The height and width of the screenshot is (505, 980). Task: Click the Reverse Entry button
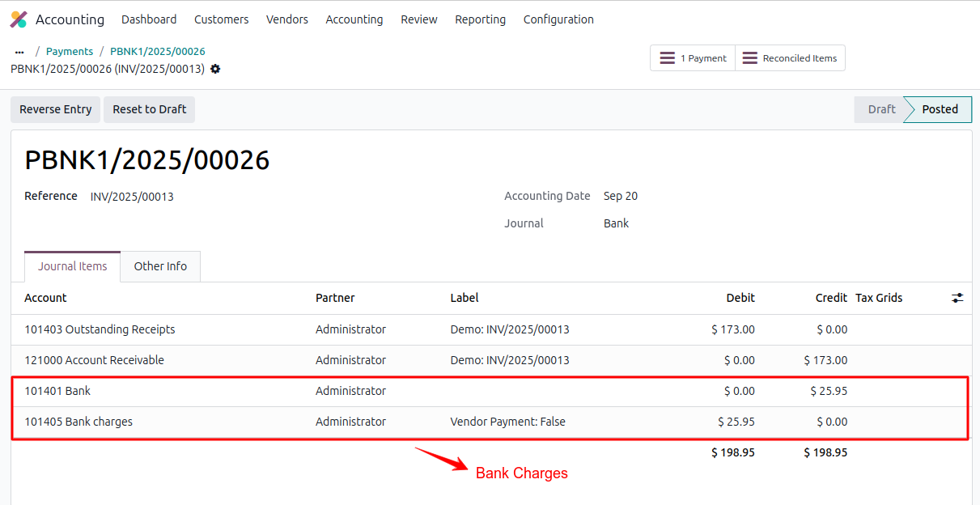[55, 109]
